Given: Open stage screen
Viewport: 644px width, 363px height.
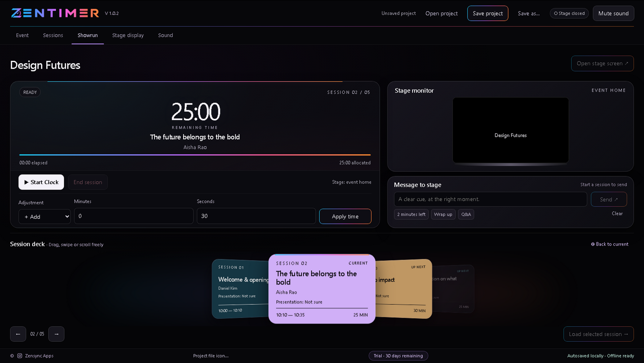Looking at the screenshot, I should [x=602, y=63].
